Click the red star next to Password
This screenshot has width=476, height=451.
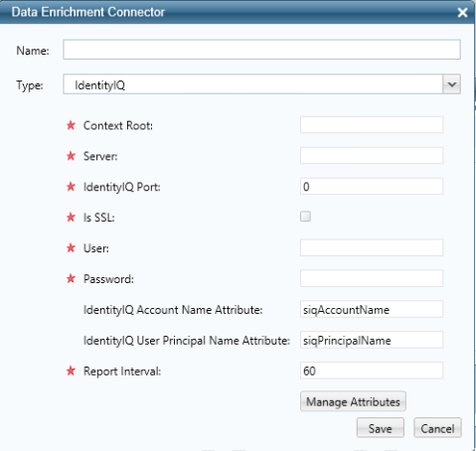point(71,279)
